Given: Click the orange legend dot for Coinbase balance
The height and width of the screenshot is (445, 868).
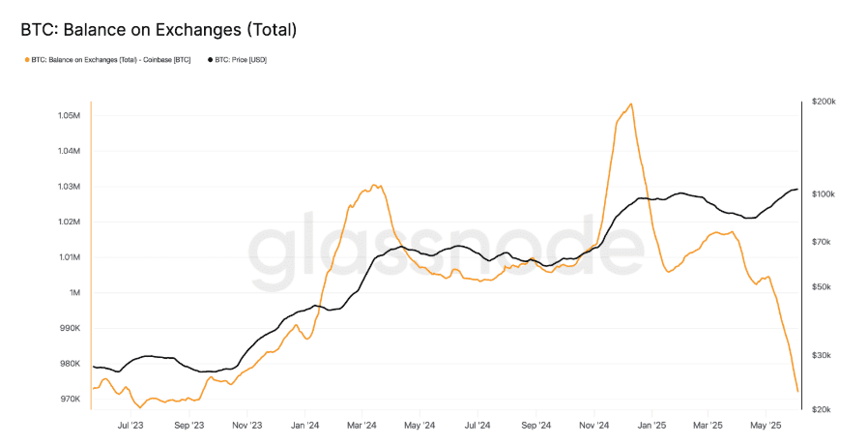Looking at the screenshot, I should pos(25,60).
